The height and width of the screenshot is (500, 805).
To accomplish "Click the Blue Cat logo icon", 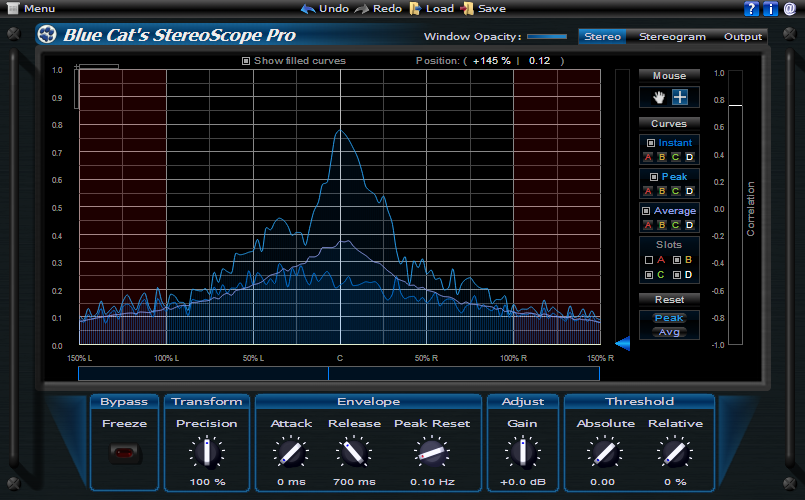I will (x=47, y=35).
